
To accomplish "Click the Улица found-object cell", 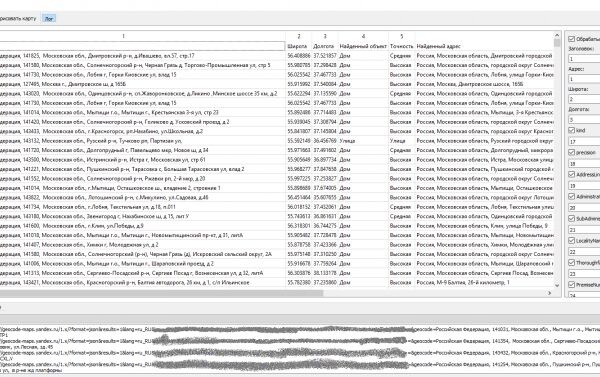I will coord(363,141).
